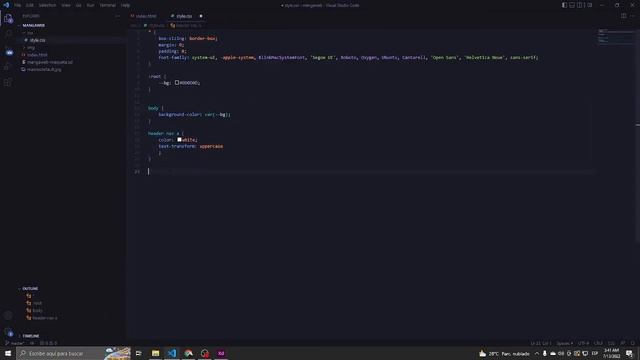Click the Visual Studio Code taskbar icon

pyautogui.click(x=172, y=353)
